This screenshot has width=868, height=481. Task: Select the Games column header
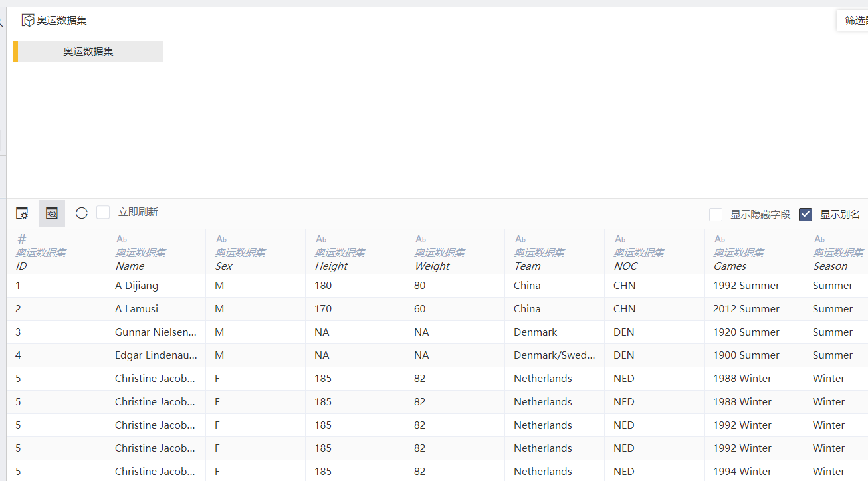754,252
